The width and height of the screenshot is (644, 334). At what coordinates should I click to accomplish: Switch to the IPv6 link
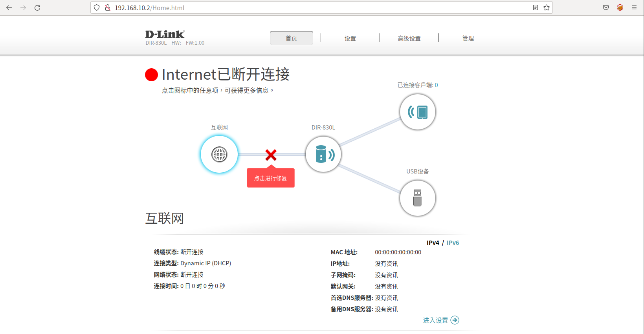(x=453, y=243)
